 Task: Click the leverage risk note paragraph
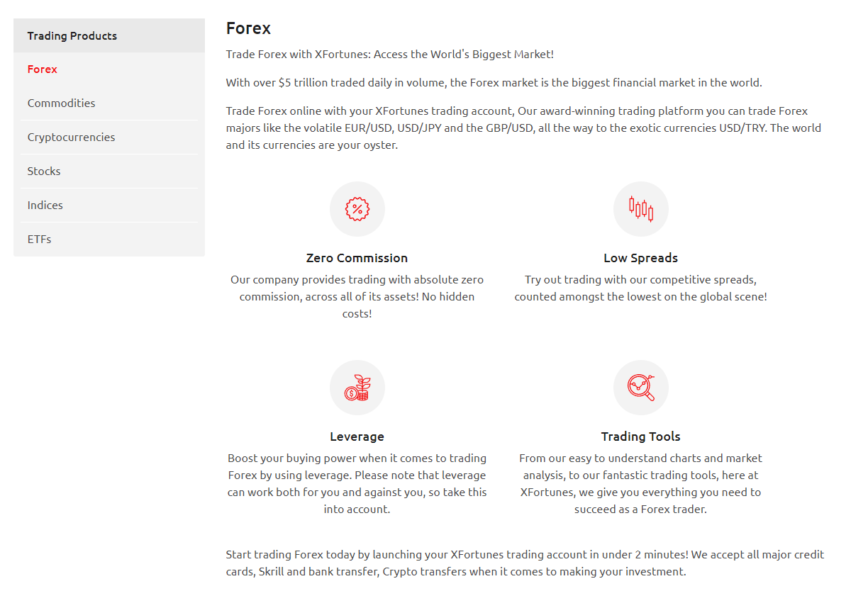click(x=357, y=484)
